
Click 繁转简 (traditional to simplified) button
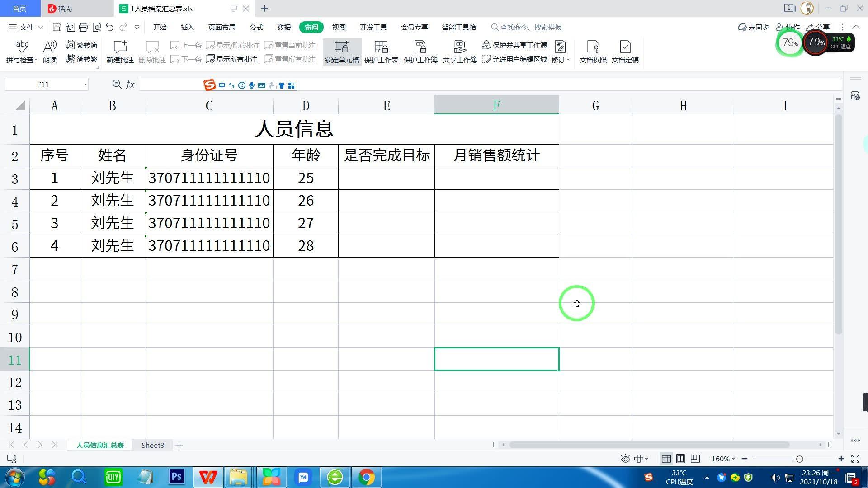[82, 45]
